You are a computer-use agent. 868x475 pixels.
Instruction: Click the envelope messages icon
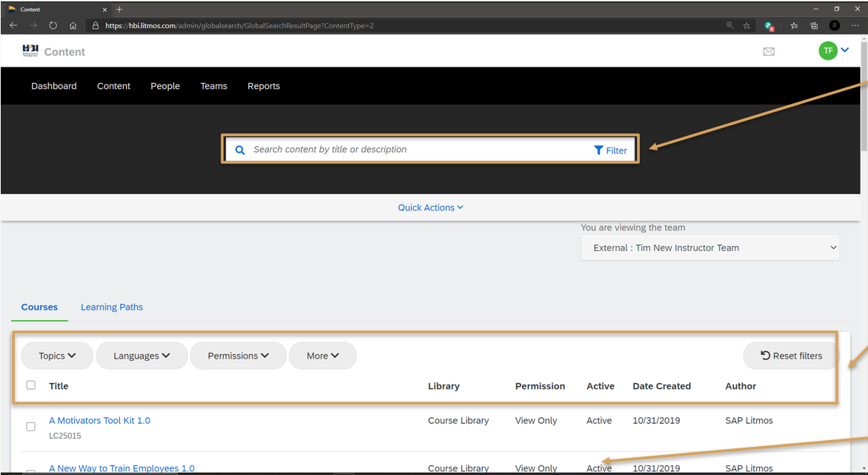pyautogui.click(x=769, y=52)
